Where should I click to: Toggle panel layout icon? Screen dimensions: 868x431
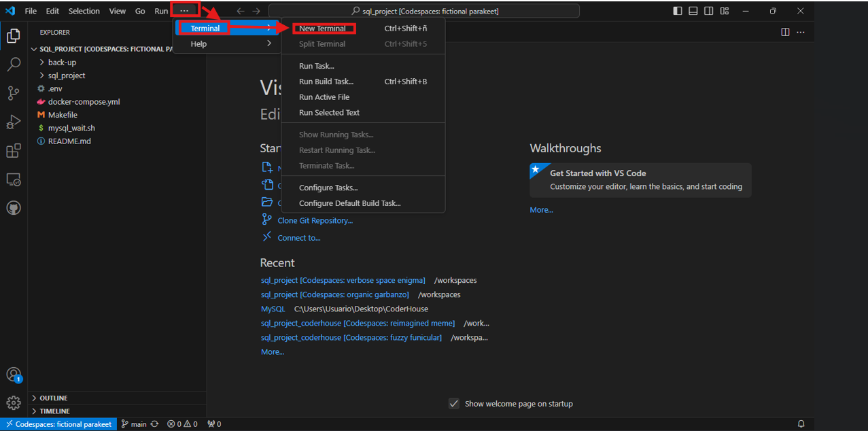tap(693, 11)
